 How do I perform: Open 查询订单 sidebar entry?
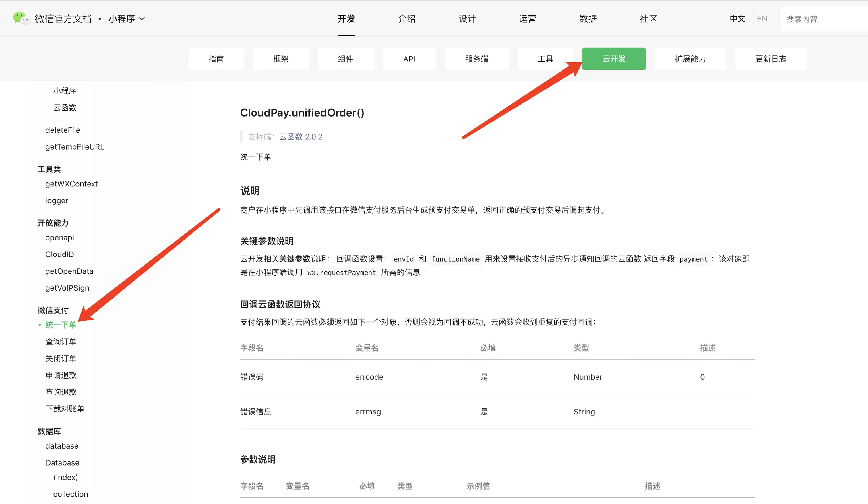tap(61, 342)
